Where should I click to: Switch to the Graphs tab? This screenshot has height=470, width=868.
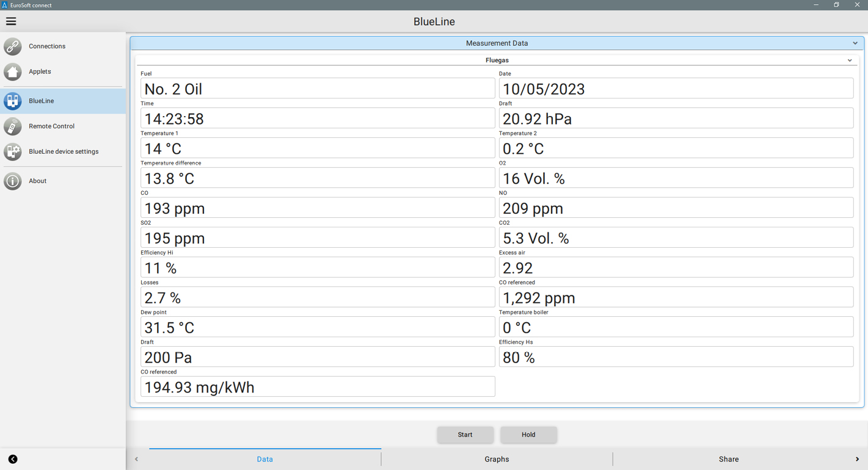pyautogui.click(x=497, y=459)
